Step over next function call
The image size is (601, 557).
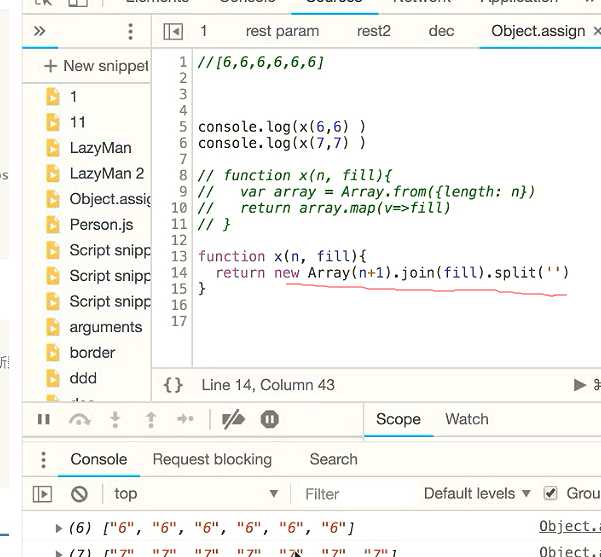coord(79,419)
